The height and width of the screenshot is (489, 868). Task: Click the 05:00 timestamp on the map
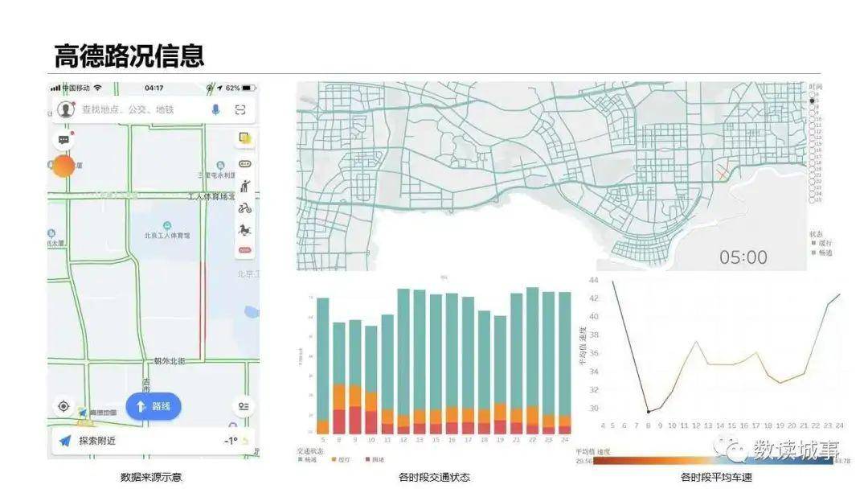pyautogui.click(x=743, y=257)
